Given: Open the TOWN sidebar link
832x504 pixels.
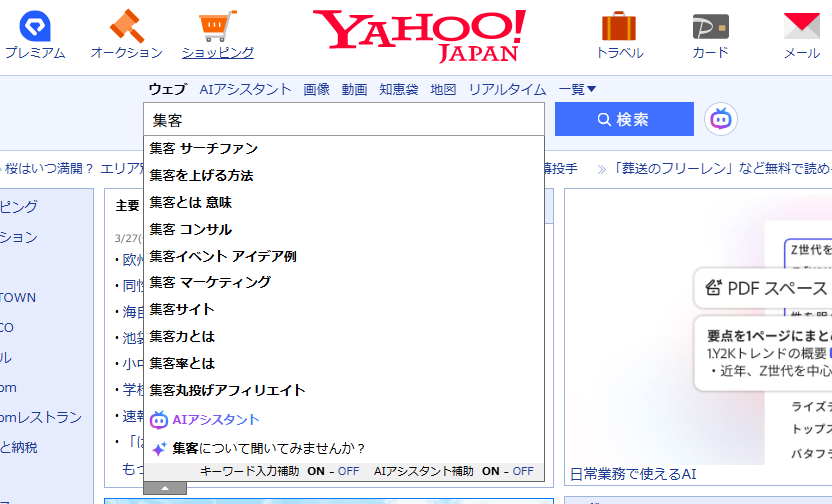Looking at the screenshot, I should pyautogui.click(x=18, y=298).
